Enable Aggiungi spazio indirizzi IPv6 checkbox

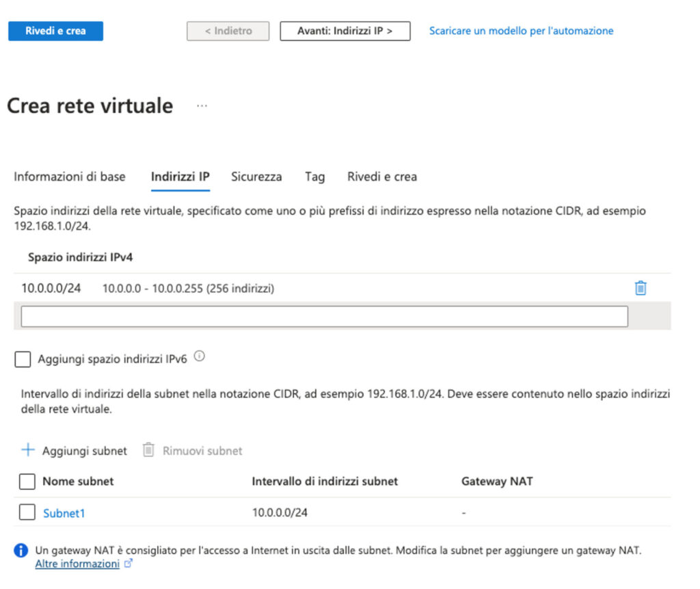[23, 359]
